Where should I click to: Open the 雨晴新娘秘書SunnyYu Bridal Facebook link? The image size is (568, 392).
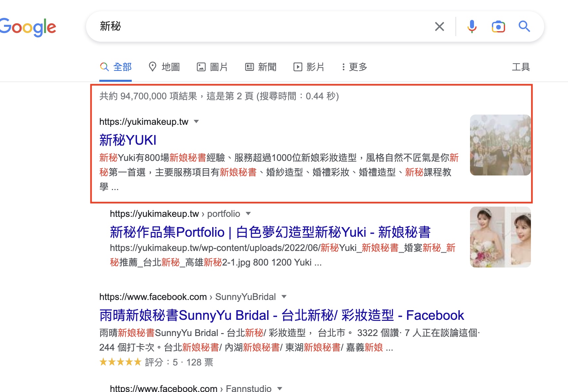(x=282, y=315)
